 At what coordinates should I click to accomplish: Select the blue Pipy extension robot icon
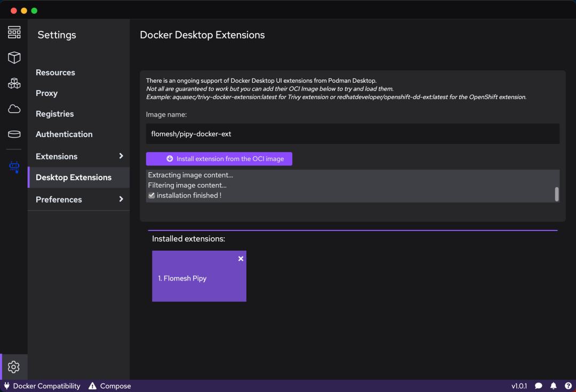pos(14,167)
